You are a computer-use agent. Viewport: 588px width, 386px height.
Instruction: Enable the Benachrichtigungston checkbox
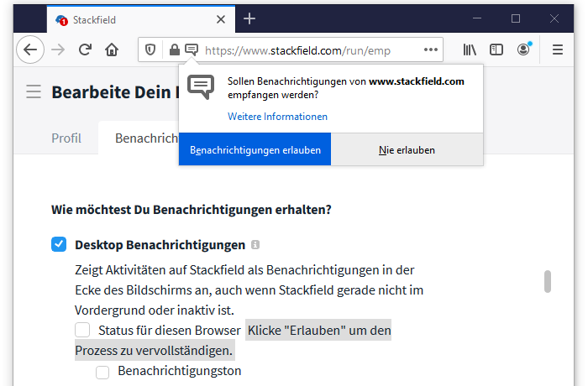point(102,373)
